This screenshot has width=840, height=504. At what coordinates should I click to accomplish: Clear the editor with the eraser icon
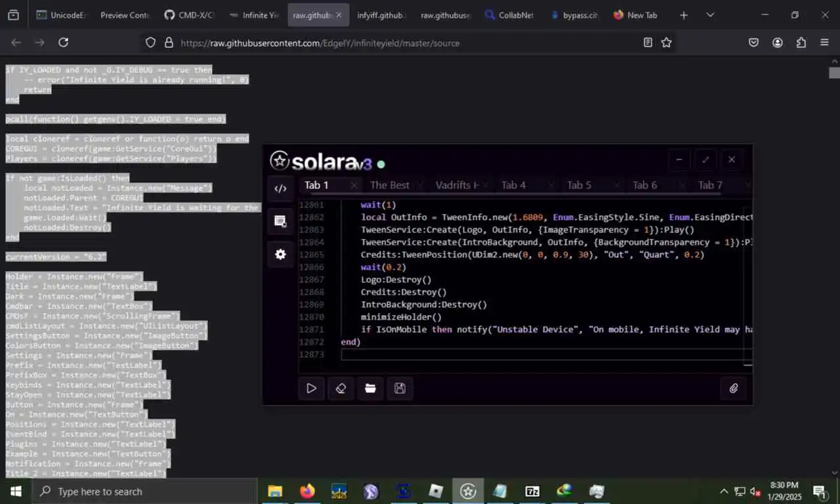click(x=341, y=388)
